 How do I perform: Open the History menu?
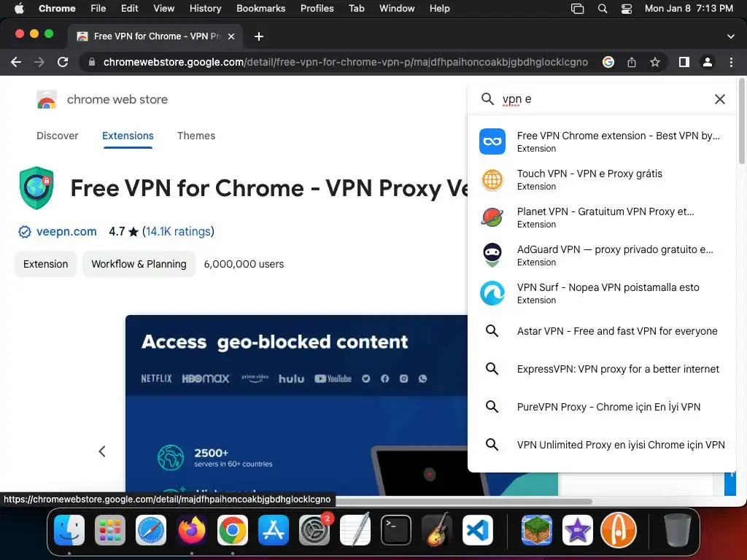coord(205,9)
